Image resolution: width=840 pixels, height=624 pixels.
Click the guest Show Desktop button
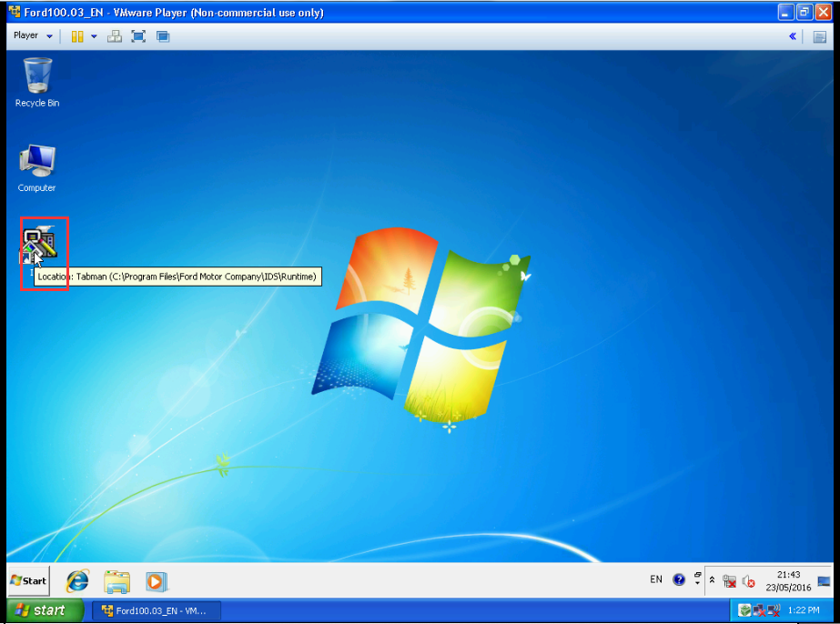824,581
